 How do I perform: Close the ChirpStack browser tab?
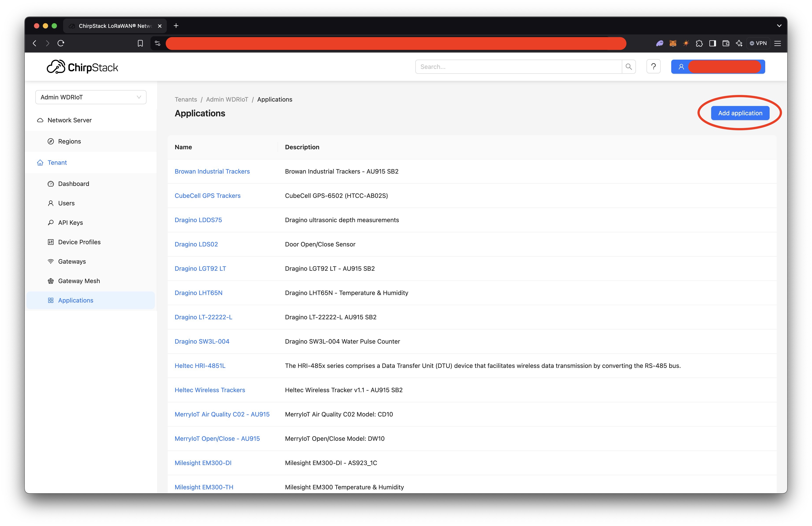[160, 26]
